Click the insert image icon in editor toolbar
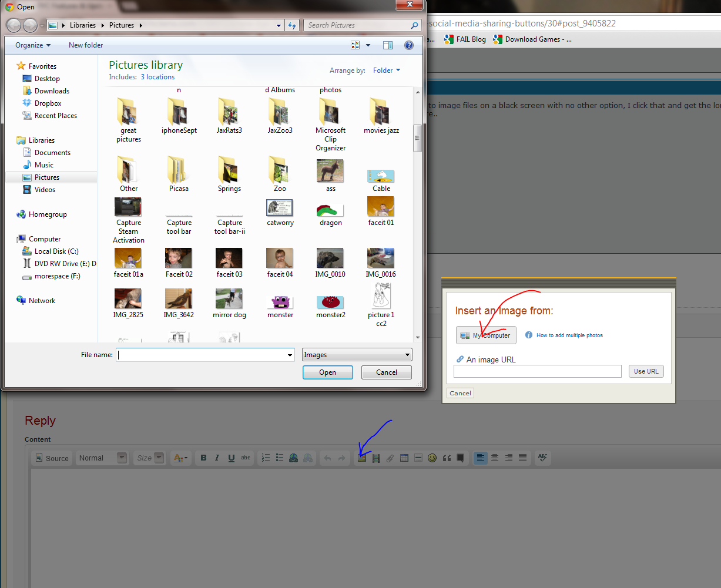Image resolution: width=721 pixels, height=588 pixels. coord(362,458)
